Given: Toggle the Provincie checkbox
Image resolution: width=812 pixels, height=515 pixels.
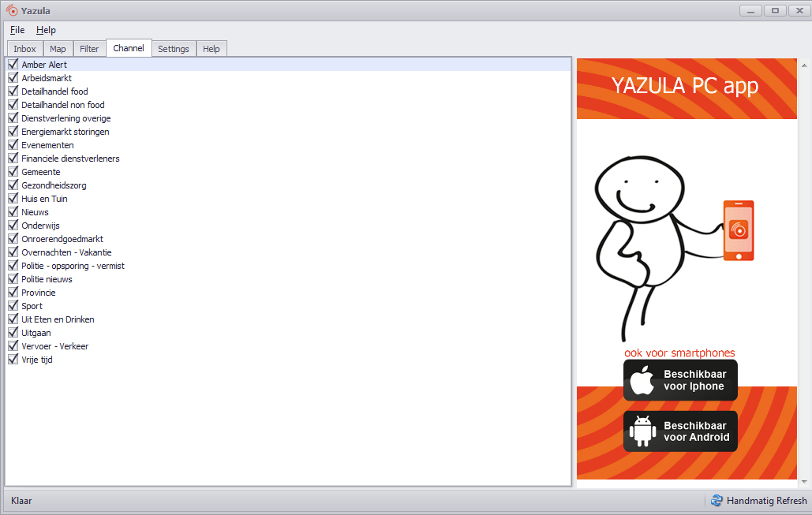Looking at the screenshot, I should click(x=13, y=293).
